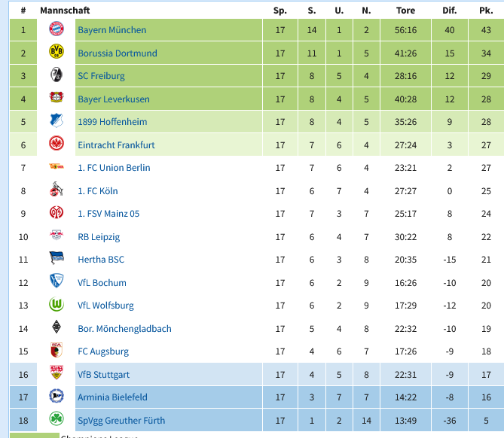Click the 1. FC Köln goat logo
504x438 pixels.
pyautogui.click(x=57, y=190)
